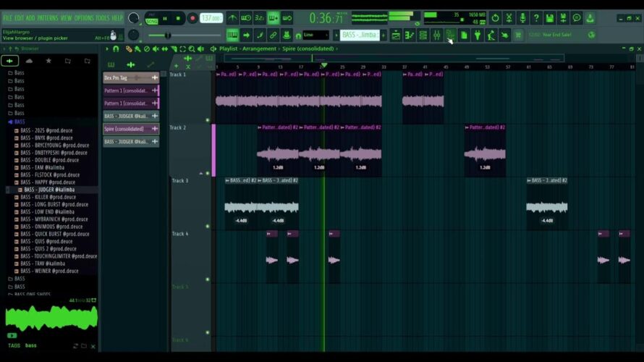Click the download content icon
The width and height of the screenshot is (644, 362).
coord(590,18)
